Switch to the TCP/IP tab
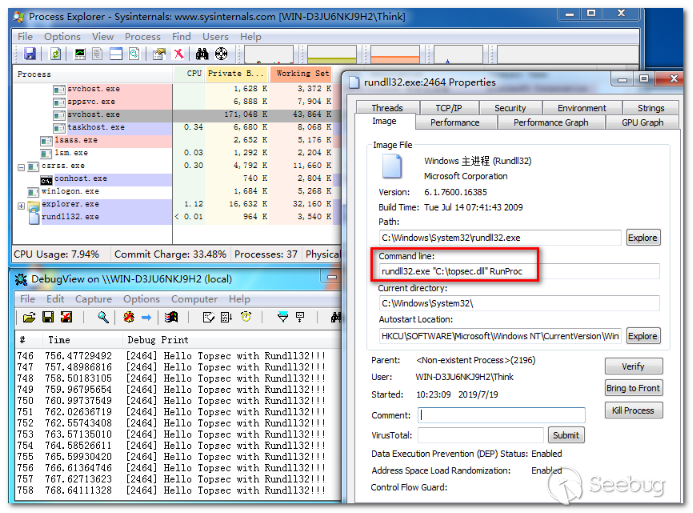The height and width of the screenshot is (513, 693). pyautogui.click(x=448, y=108)
